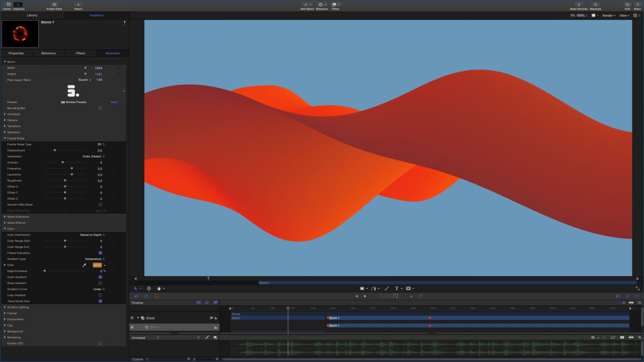The height and width of the screenshot is (362, 644).
Task: Toggle Group layer visibility checkbox
Action: coord(132,318)
